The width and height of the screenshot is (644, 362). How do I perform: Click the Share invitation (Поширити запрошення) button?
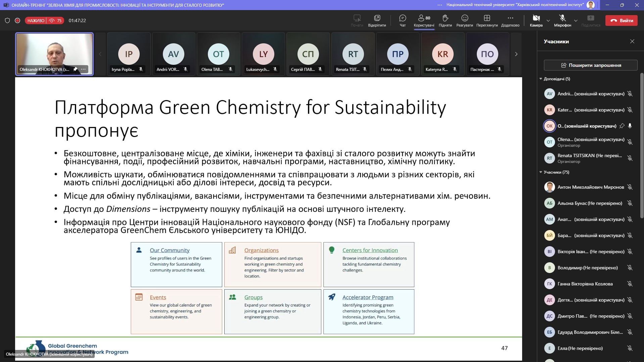click(x=590, y=65)
